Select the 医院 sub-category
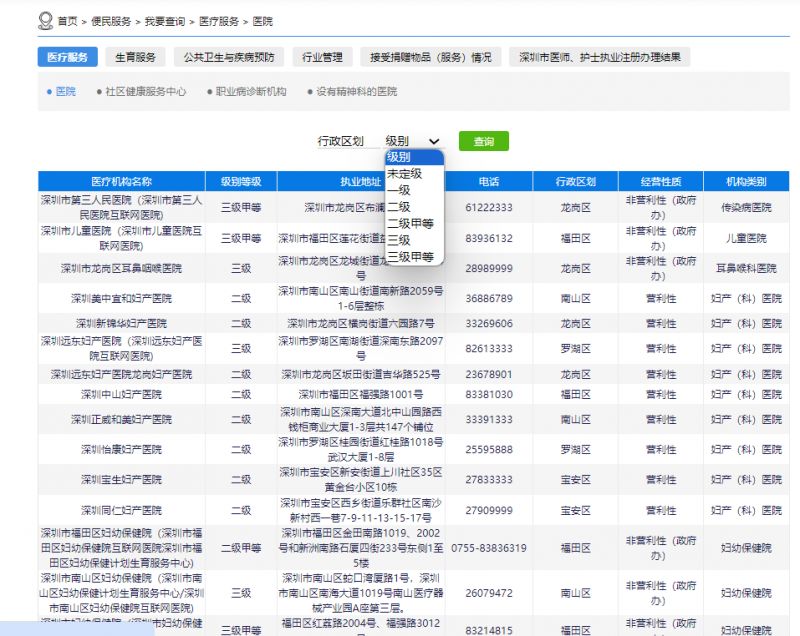The height and width of the screenshot is (636, 800). 65,91
